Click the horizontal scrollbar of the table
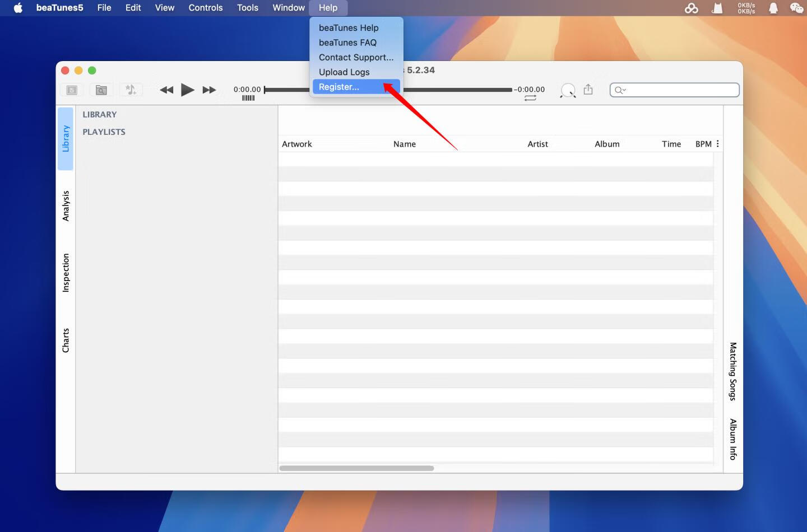Image resolution: width=807 pixels, height=532 pixels. click(x=356, y=468)
